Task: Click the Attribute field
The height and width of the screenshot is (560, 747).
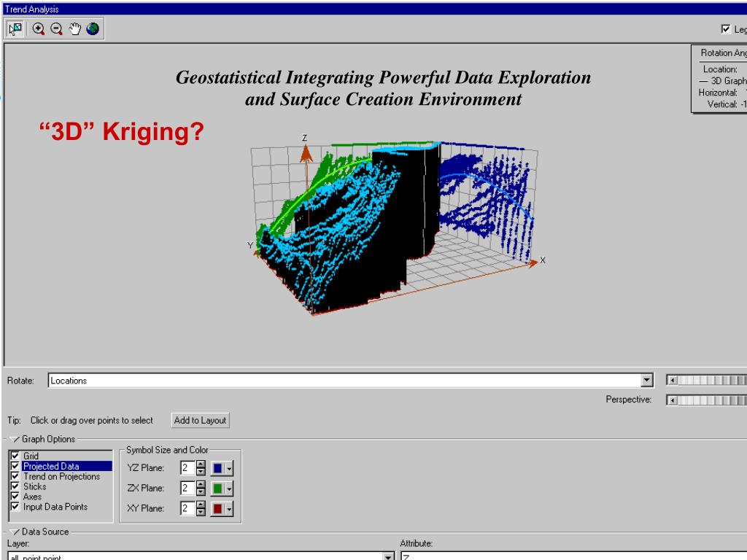Action: pyautogui.click(x=573, y=556)
